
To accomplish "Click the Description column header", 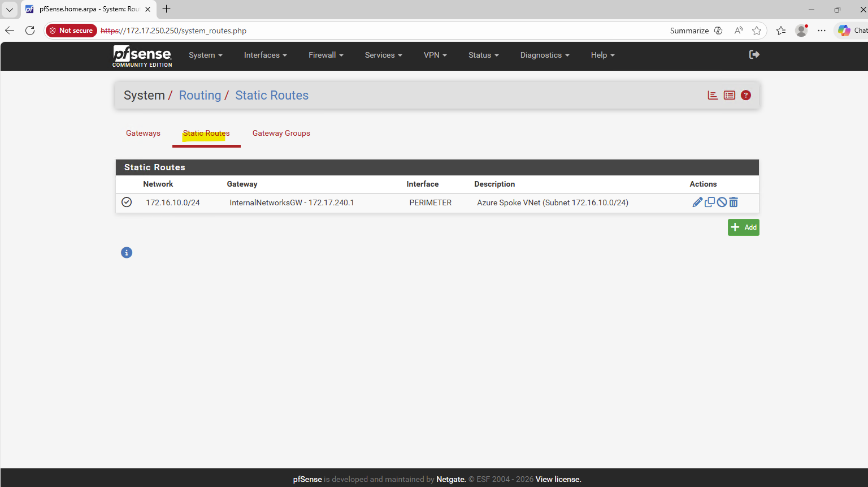I will [494, 184].
